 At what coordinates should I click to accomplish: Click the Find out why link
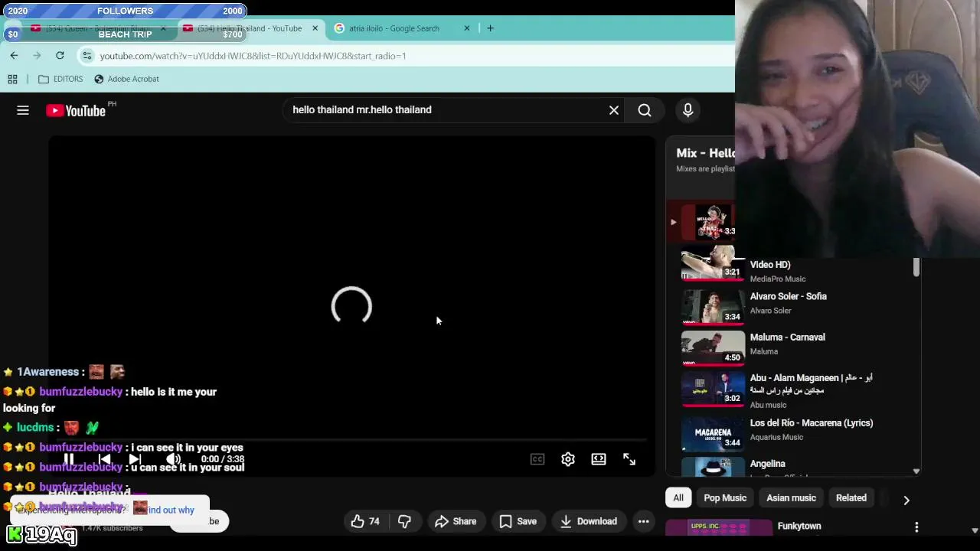click(171, 510)
